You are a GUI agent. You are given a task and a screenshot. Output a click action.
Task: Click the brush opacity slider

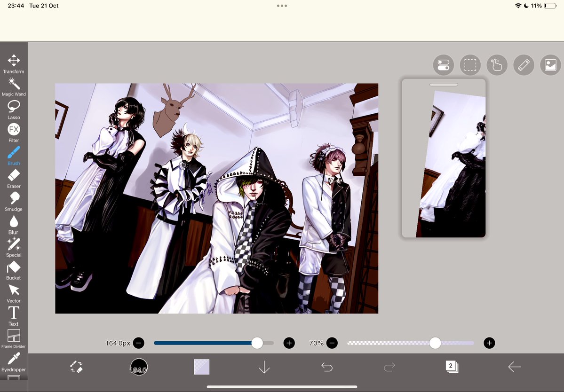pyautogui.click(x=410, y=343)
